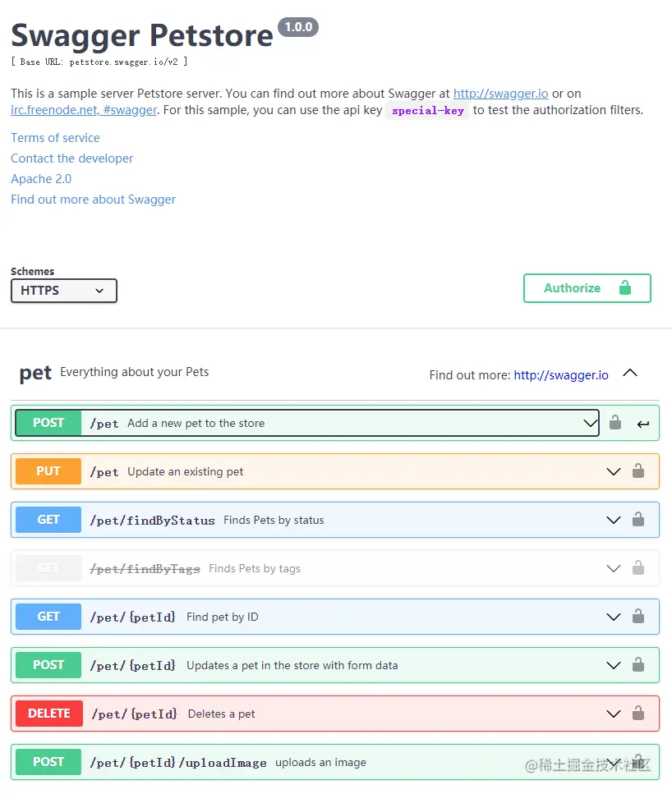Viewport: 672px width, 794px height.
Task: Click the Swagger Petstore title
Action: pos(142,35)
